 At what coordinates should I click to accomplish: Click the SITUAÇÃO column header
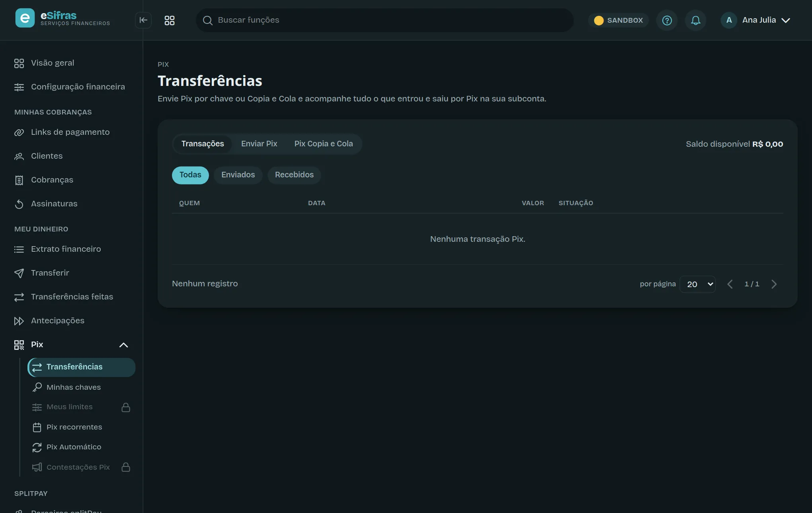[x=576, y=203]
